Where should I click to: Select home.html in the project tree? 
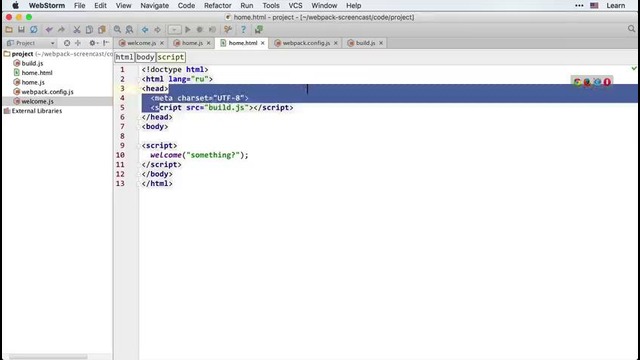tap(37, 73)
